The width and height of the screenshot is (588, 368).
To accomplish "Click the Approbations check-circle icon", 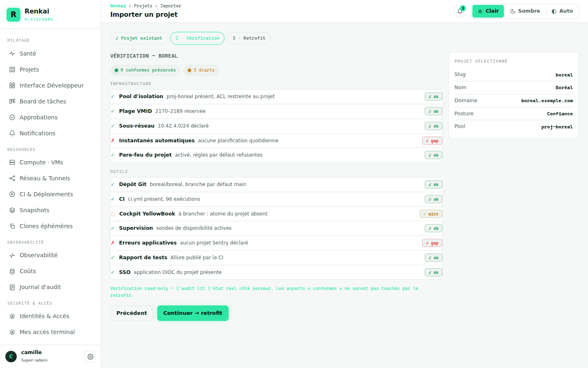I will (12, 117).
